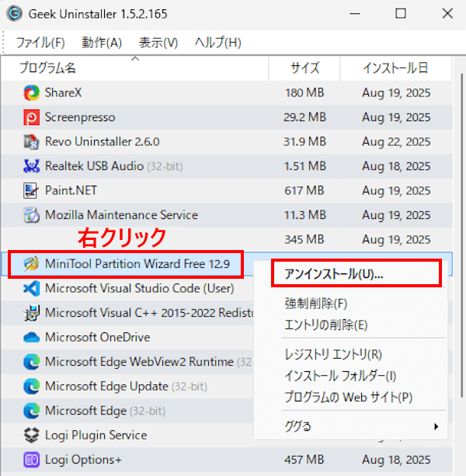Expand the ググる submenu arrow
The width and height of the screenshot is (466, 476).
tap(436, 426)
